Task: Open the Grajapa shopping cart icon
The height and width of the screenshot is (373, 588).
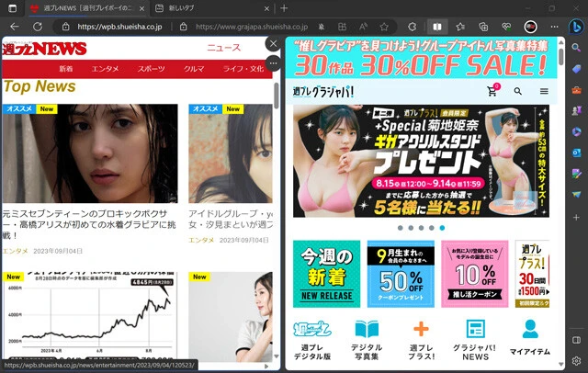Action: [492, 91]
